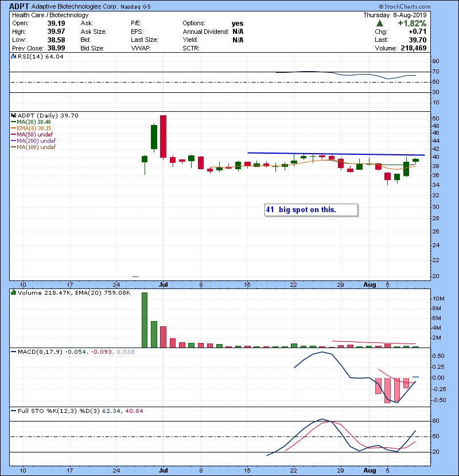Viewport: 459px width, 476px height.
Task: Click the ADPT ticker symbol in header
Action: (19, 6)
